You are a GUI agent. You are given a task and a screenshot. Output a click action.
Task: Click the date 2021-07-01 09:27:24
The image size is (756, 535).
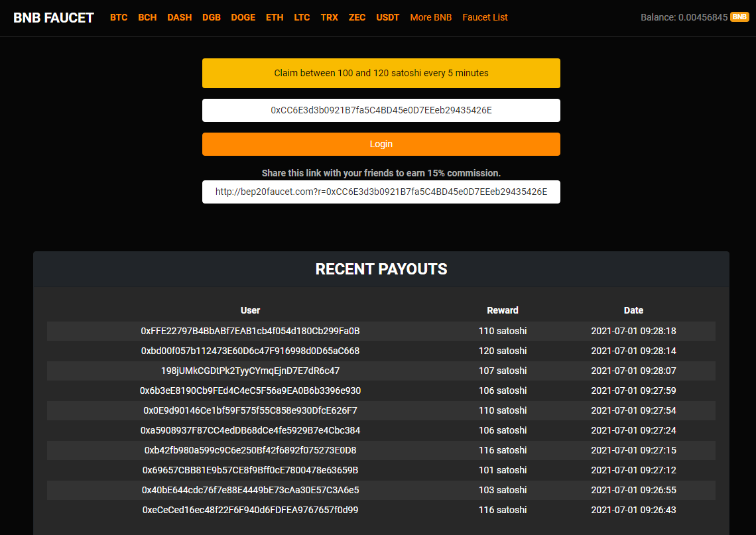click(633, 430)
